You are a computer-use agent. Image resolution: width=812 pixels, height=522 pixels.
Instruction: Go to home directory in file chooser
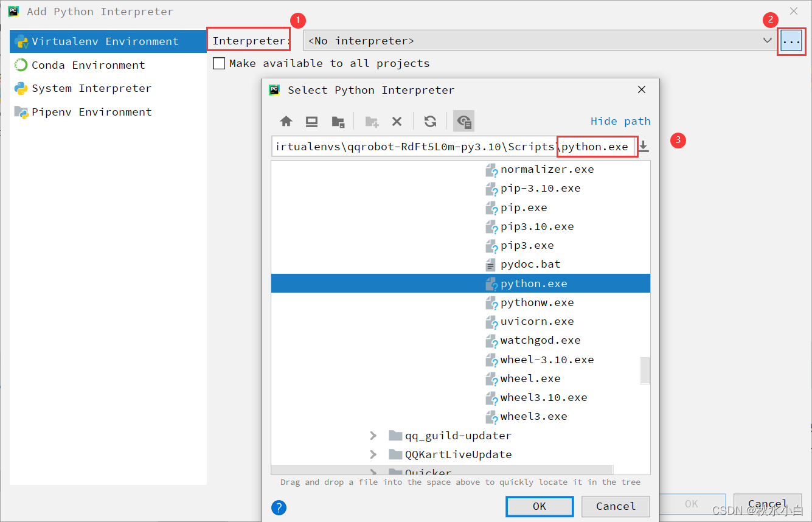click(x=286, y=121)
